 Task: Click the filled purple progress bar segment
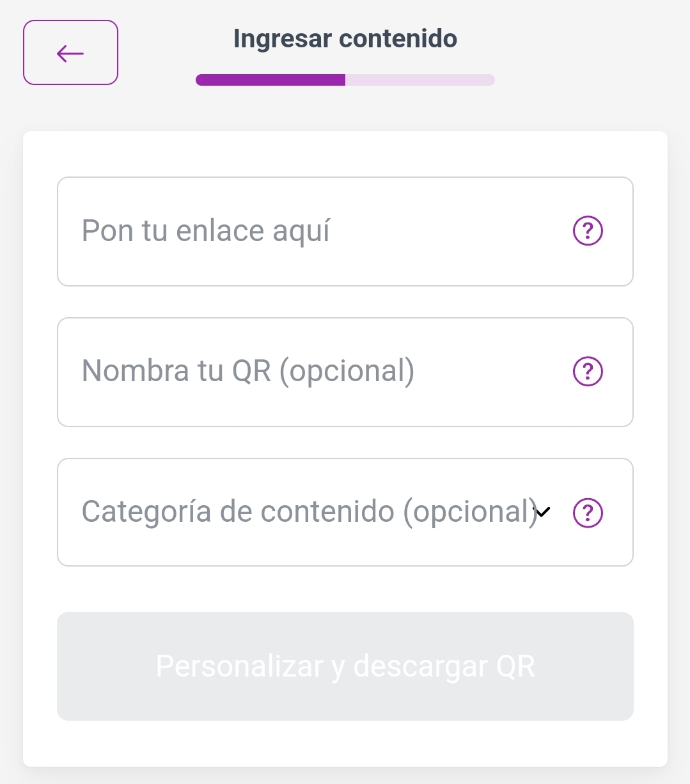[271, 80]
